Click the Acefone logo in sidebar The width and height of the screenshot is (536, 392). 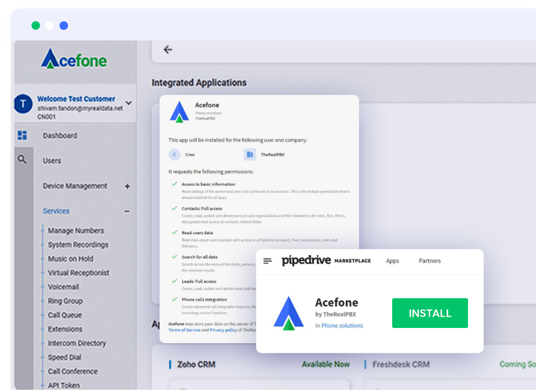(x=74, y=59)
